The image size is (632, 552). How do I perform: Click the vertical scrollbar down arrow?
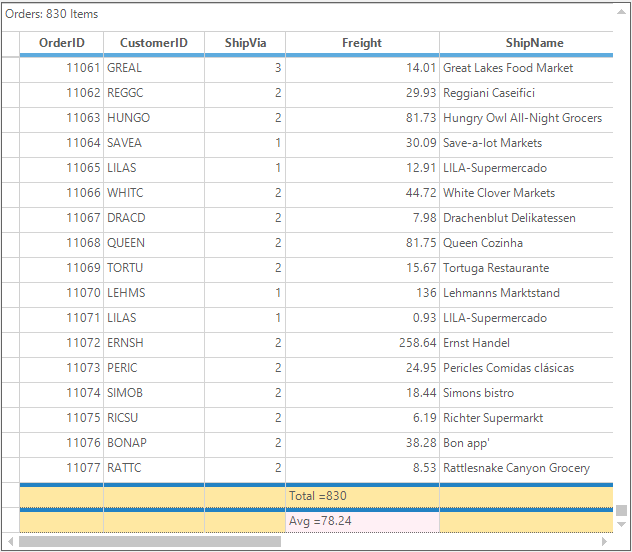pyautogui.click(x=621, y=524)
